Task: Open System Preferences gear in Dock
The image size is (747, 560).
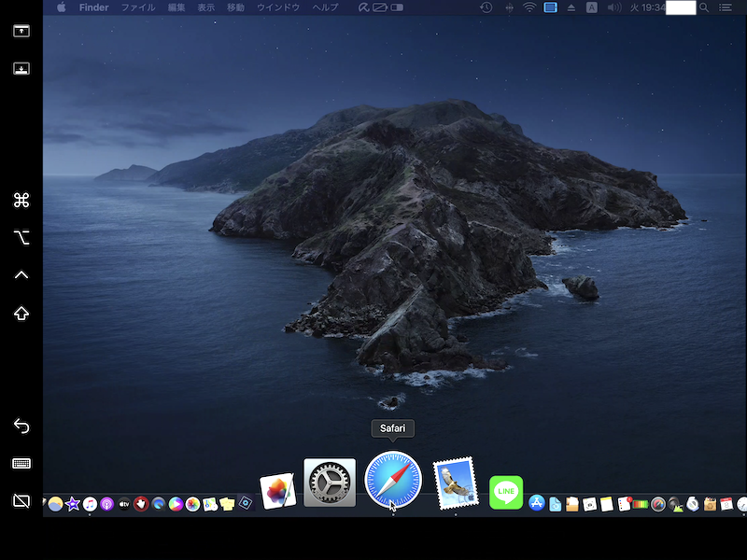Action: pos(330,483)
